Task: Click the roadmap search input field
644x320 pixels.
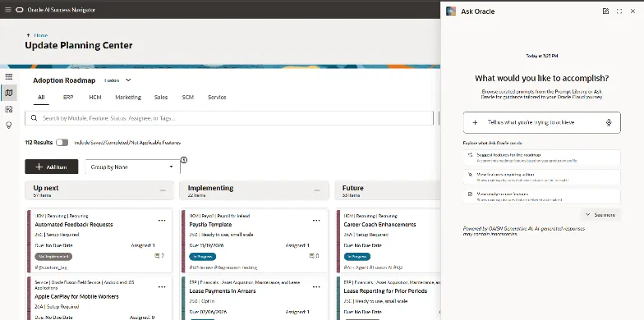Action: pos(229,118)
